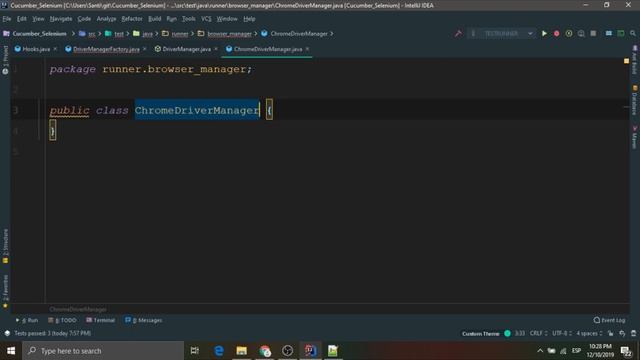Click the yellow inspection indicator above the scrollbar
The width and height of the screenshot is (640, 360).
coord(627,61)
